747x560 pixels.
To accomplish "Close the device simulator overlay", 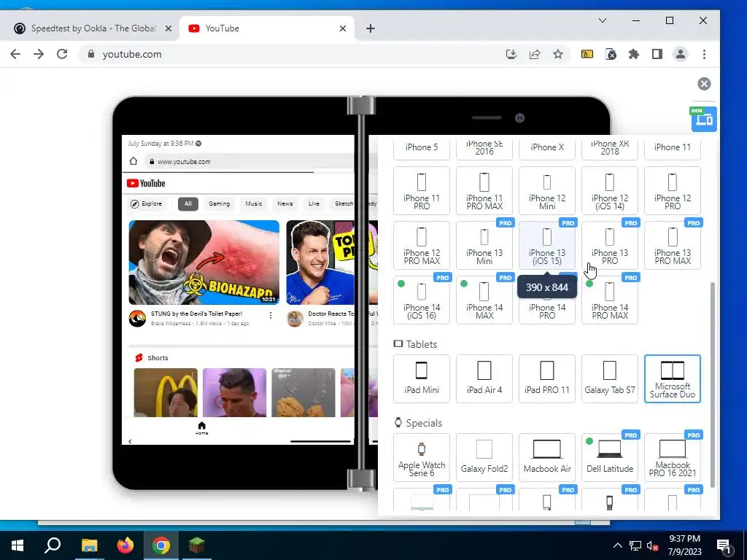I will click(x=704, y=84).
